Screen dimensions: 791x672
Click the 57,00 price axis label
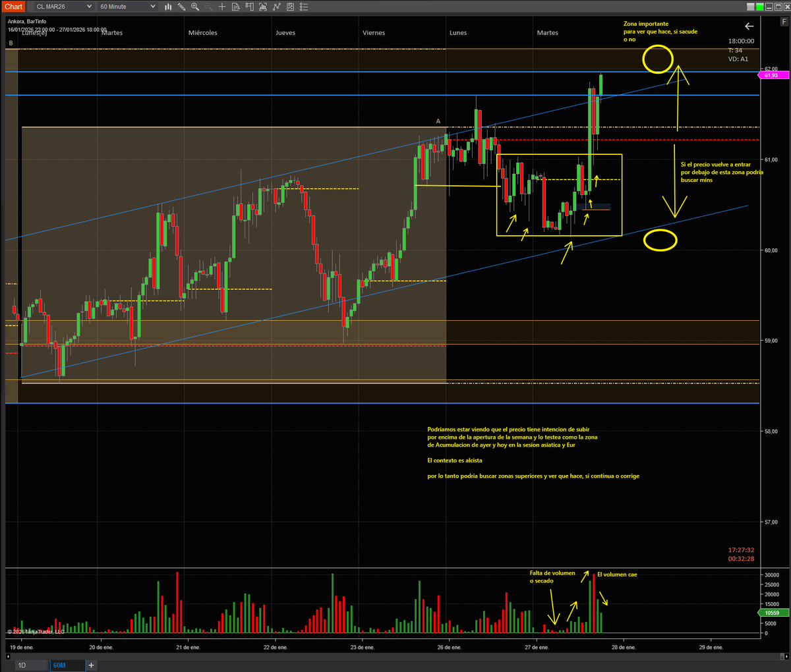[770, 522]
